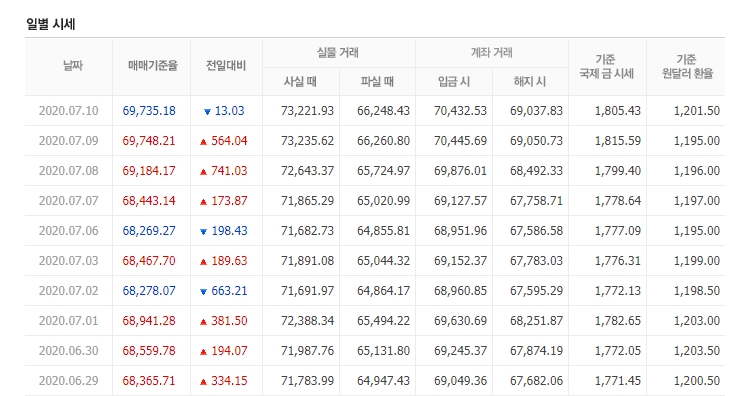740x396 pixels.
Task: Click the 파실 때 sub-header
Action: 377,82
